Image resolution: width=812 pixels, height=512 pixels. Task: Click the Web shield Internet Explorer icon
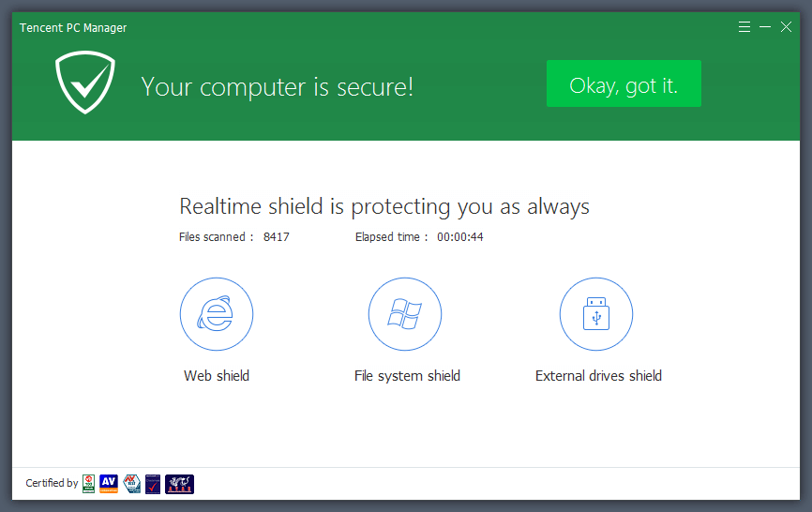(x=217, y=314)
